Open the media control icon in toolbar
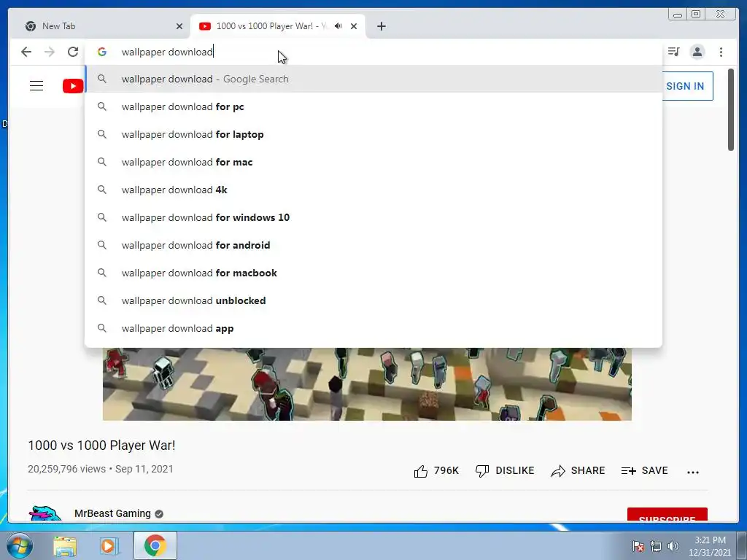 (673, 52)
